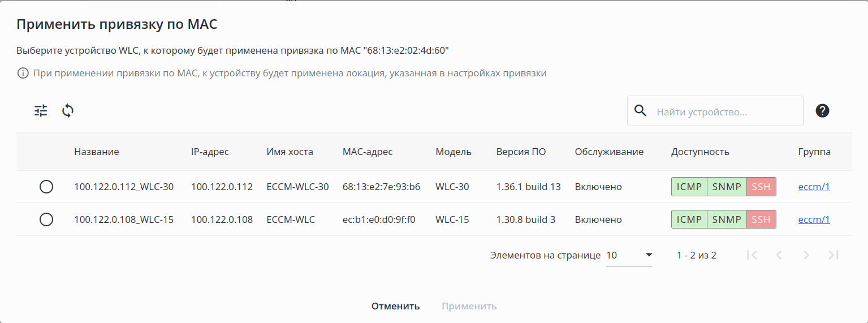Click the Название column header
Screen dimensions: 868x323
coord(97,152)
